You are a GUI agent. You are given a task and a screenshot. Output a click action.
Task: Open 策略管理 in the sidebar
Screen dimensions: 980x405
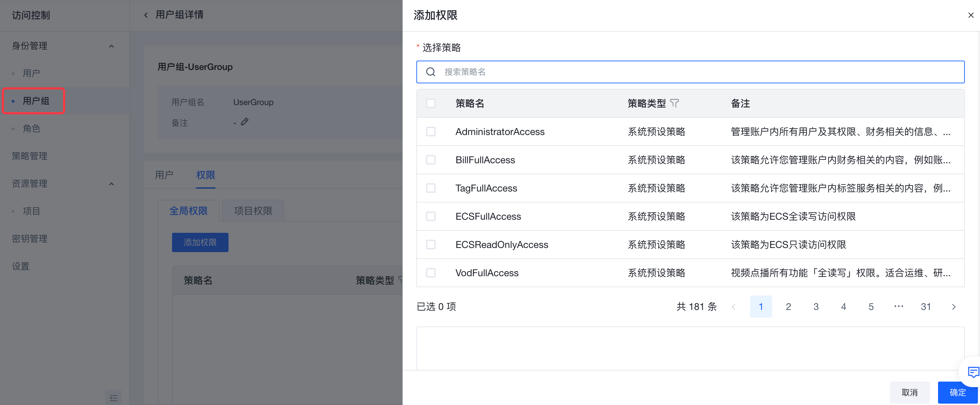click(x=29, y=156)
